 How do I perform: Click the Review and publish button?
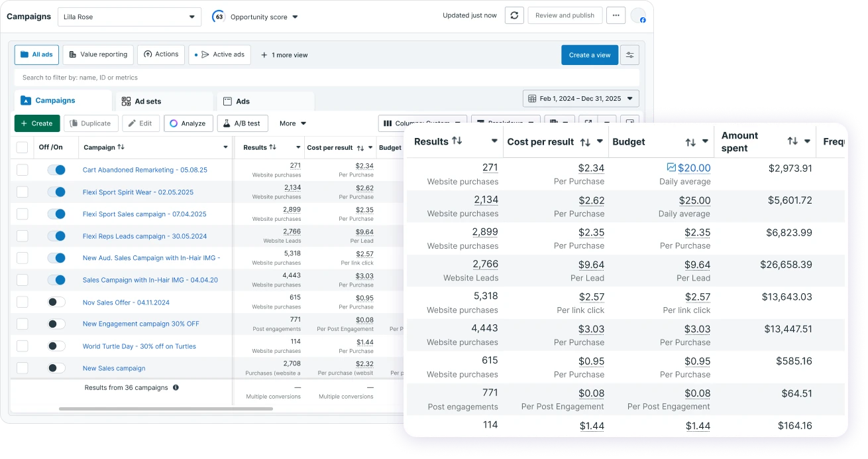click(565, 16)
